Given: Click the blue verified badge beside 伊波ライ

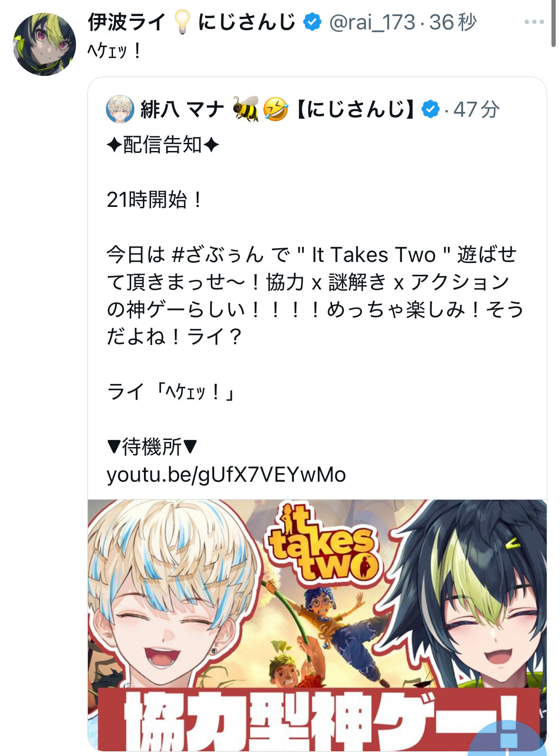Looking at the screenshot, I should pyautogui.click(x=312, y=22).
